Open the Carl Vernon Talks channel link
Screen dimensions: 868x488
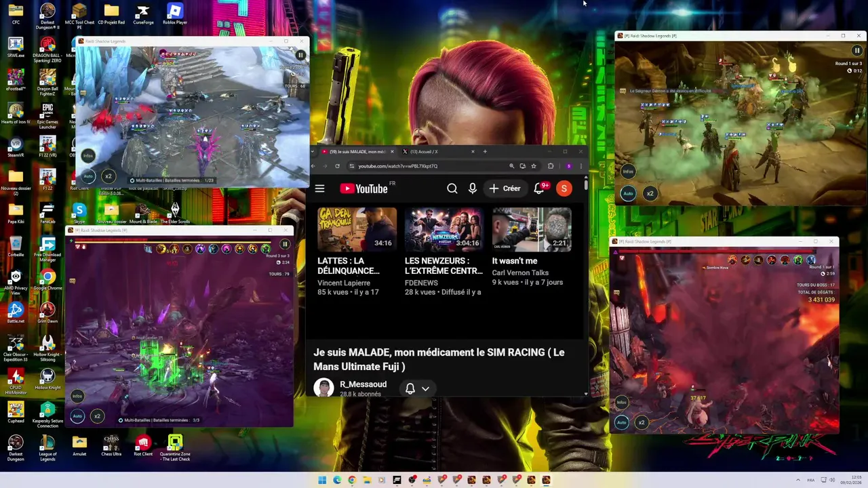[x=520, y=272]
